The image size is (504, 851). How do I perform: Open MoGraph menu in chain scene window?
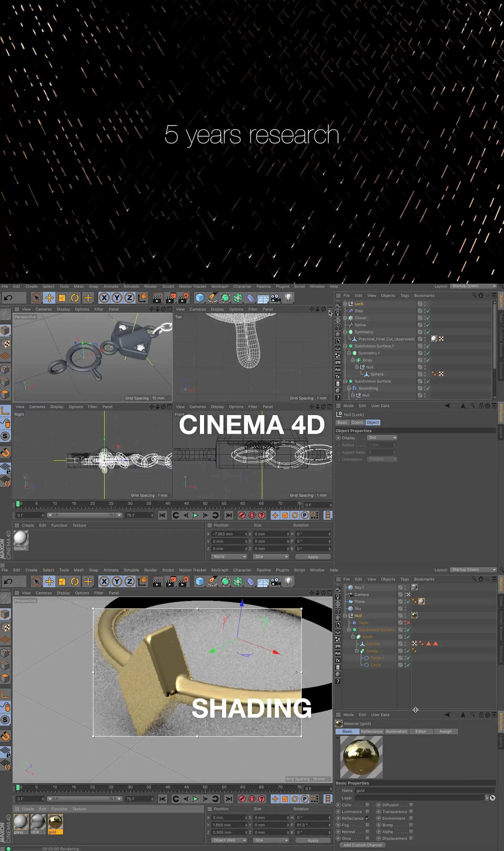[x=220, y=286]
